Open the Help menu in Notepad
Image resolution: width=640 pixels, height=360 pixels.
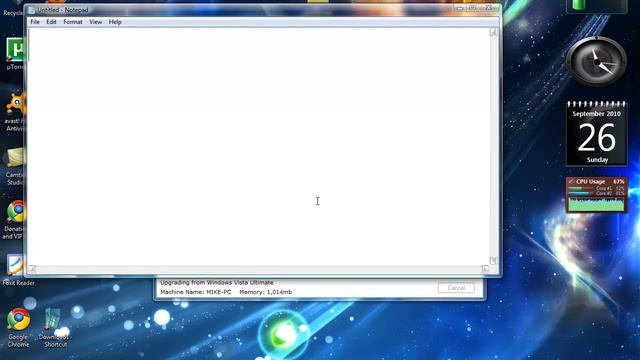pos(115,22)
